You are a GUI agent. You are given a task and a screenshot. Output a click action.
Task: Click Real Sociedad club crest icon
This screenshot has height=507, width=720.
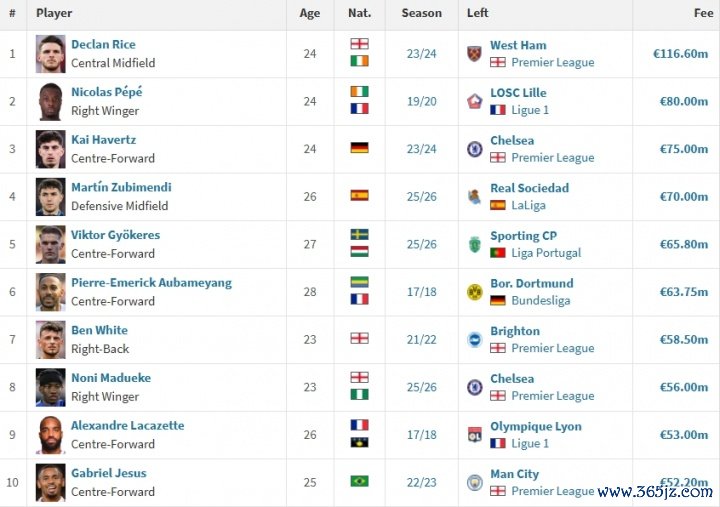[474, 197]
